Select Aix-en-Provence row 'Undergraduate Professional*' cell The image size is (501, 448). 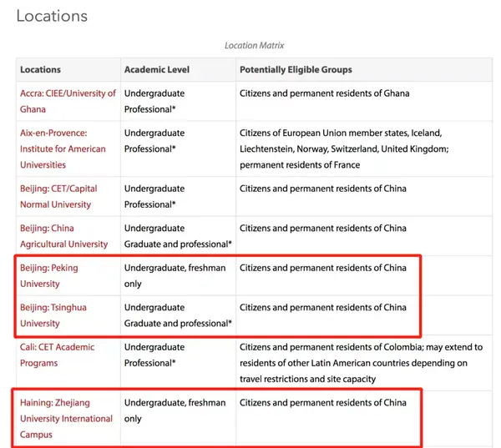pyautogui.click(x=179, y=148)
